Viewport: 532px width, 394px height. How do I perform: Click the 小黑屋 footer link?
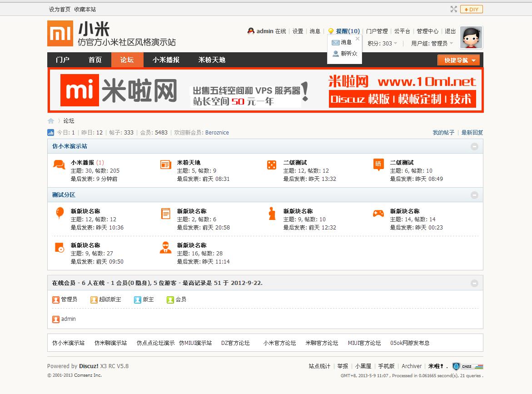tap(363, 366)
